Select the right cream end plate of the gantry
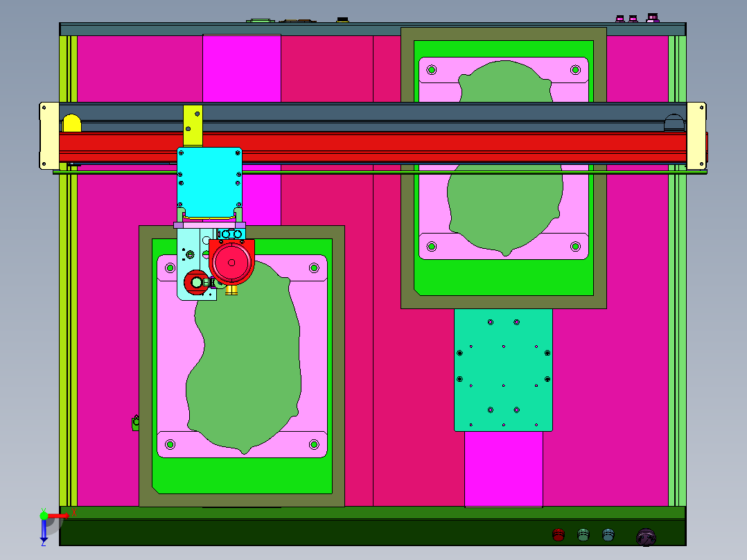Viewport: 747px width, 560px height. [x=696, y=136]
